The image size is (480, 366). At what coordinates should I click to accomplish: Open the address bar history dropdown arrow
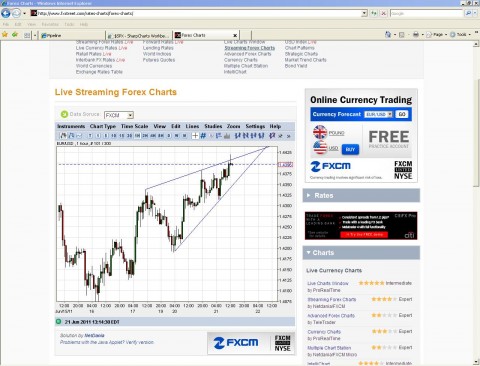364,13
